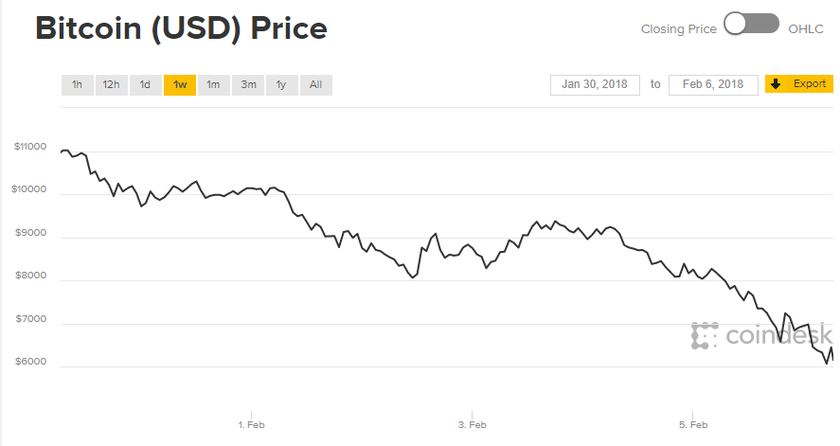This screenshot has width=840, height=446.
Task: Click the OHLC label
Action: (805, 29)
